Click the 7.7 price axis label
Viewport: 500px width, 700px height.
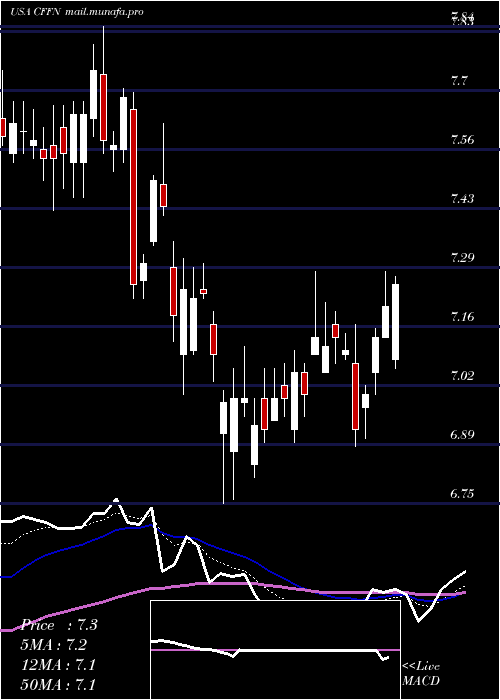pyautogui.click(x=459, y=81)
